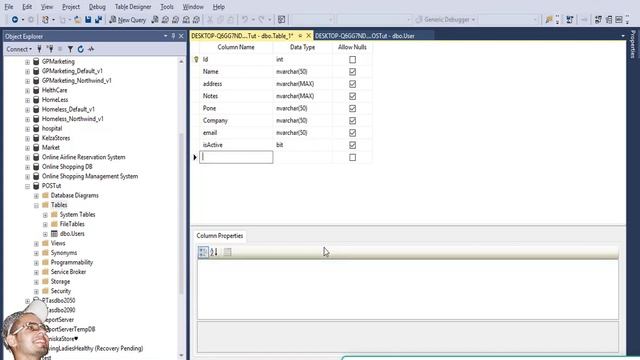Expand the hospital database node

[27, 129]
